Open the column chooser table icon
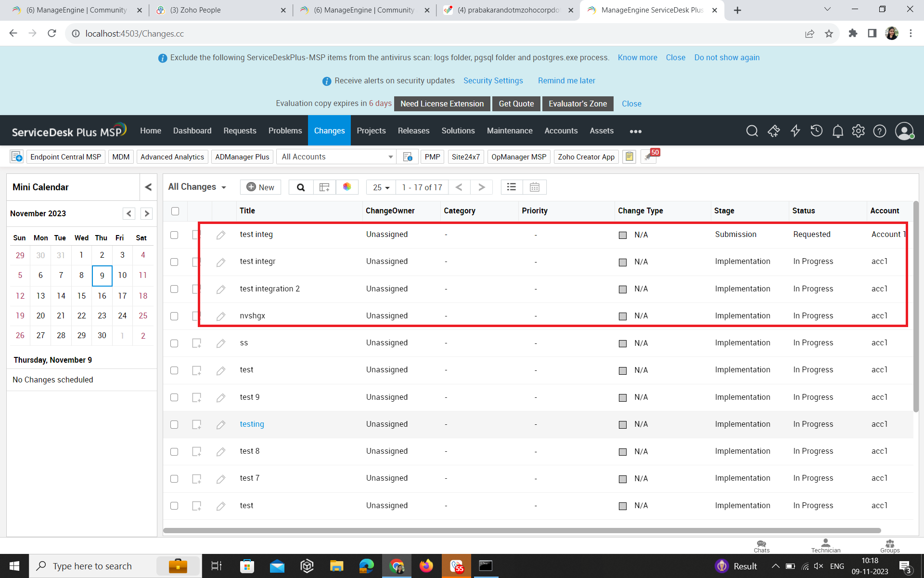The height and width of the screenshot is (578, 924). (x=324, y=187)
